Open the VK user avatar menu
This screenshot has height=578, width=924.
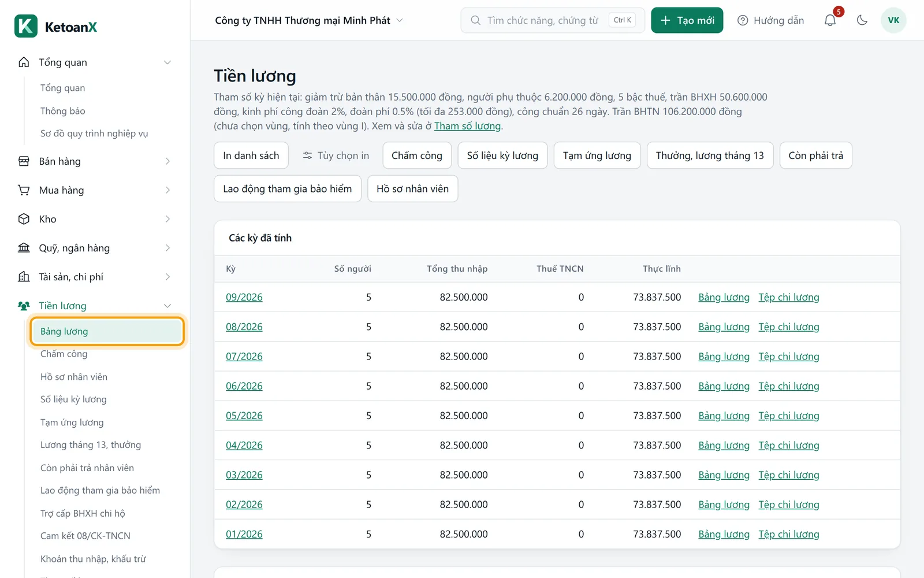tap(893, 20)
